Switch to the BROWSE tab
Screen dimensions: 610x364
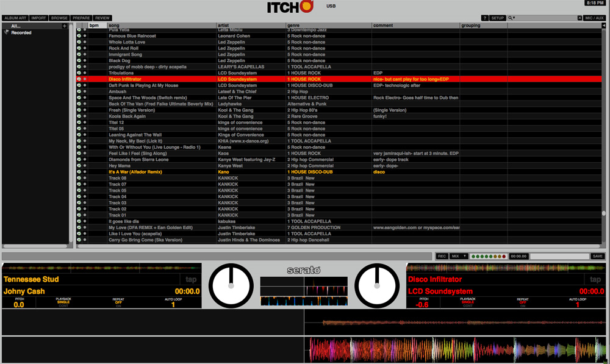[59, 18]
